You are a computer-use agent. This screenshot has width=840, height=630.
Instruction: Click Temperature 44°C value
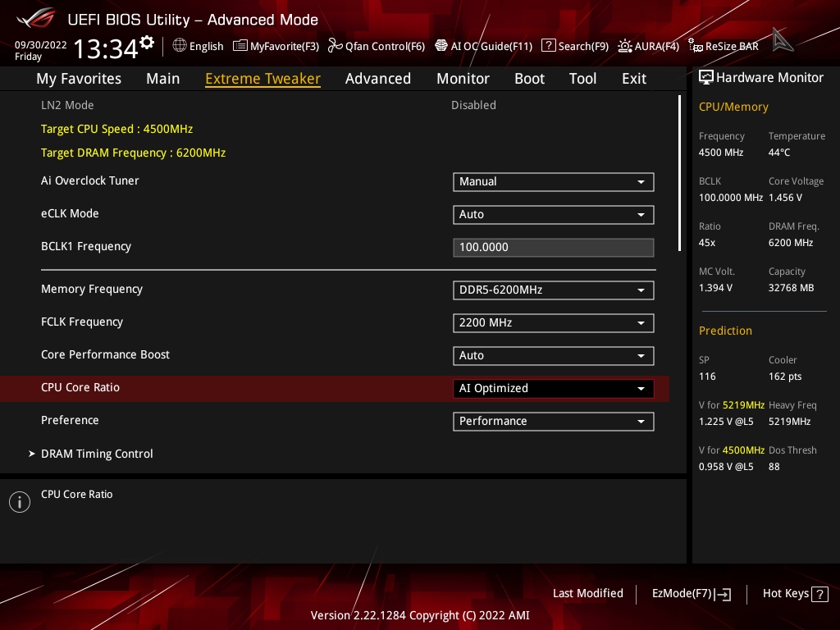779,153
